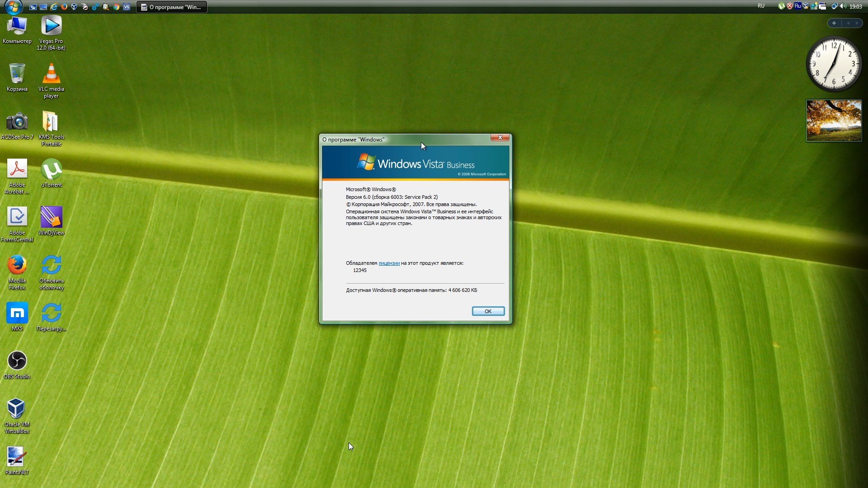Add a gadget with sidebar plus button
The width and height of the screenshot is (868, 488).
(x=834, y=23)
